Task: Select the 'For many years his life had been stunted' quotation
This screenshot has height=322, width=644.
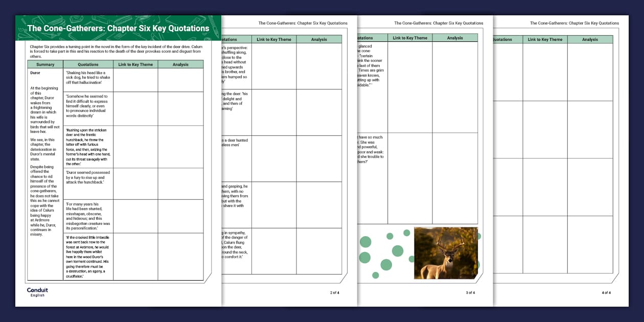Action: coord(88,214)
